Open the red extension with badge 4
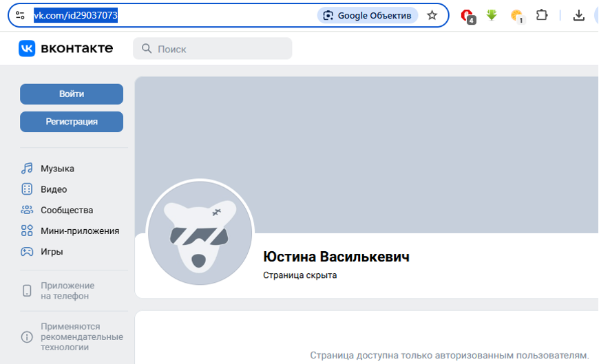This screenshot has width=599, height=364. 467,15
